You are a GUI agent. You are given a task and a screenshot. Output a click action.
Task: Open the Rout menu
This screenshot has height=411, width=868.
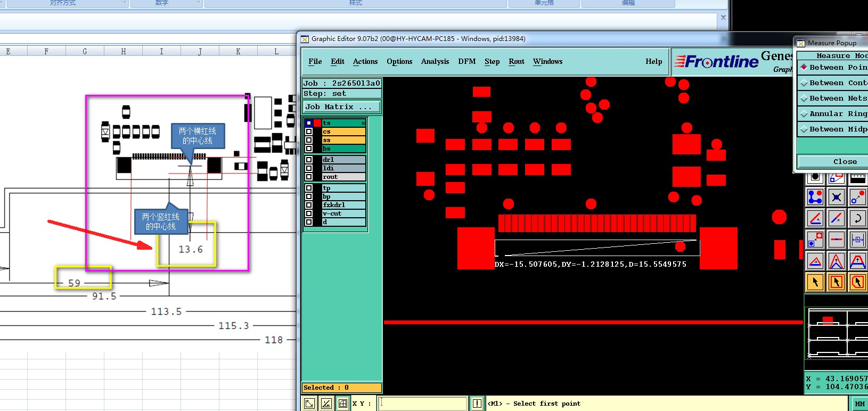tap(517, 62)
